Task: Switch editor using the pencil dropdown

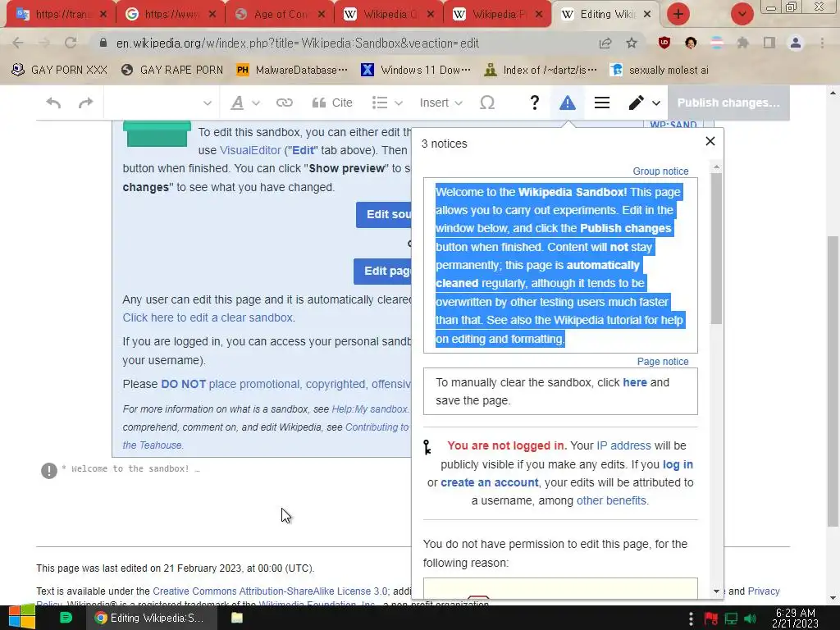Action: tap(644, 103)
